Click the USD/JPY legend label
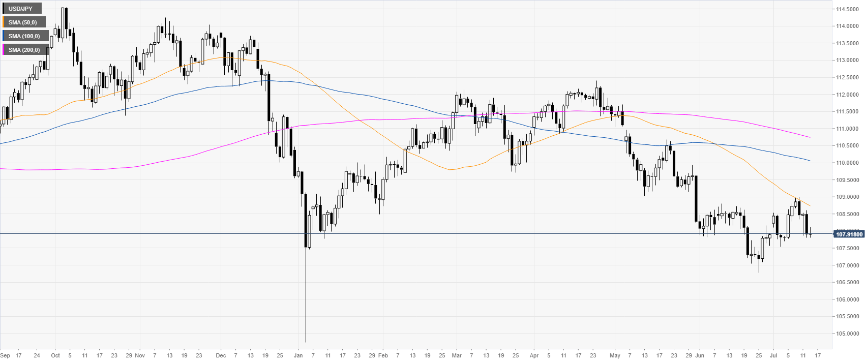The width and height of the screenshot is (868, 362). point(20,9)
